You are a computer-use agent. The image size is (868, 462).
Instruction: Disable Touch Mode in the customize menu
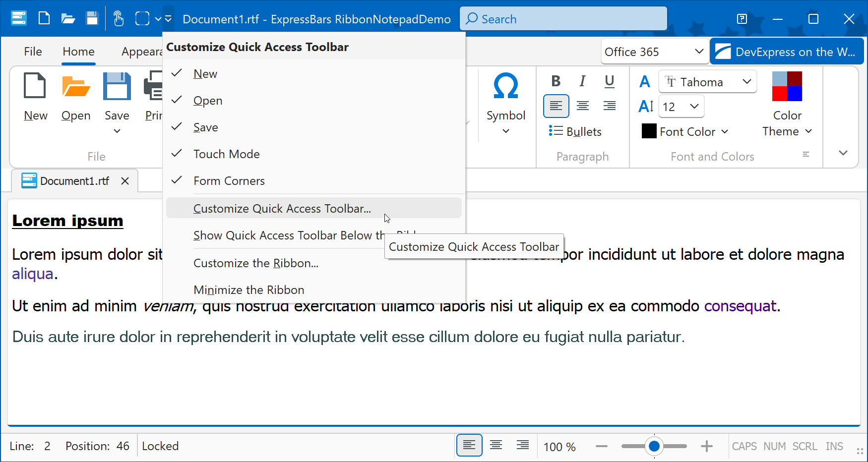click(x=227, y=154)
